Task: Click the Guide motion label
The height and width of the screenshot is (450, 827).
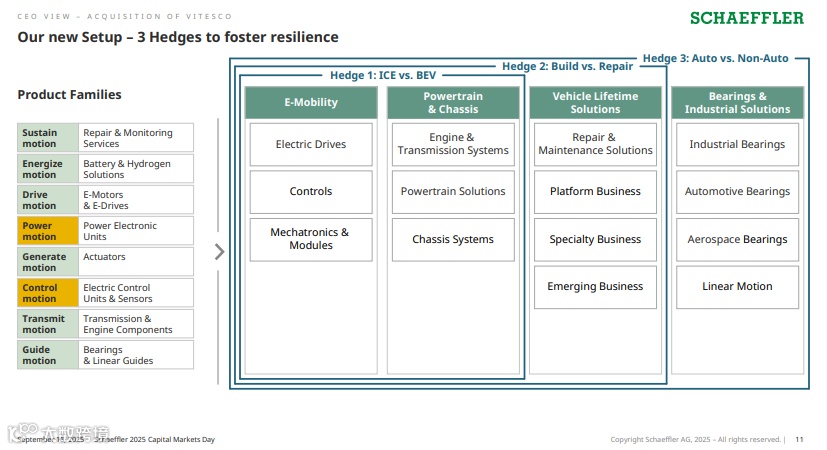Action: click(48, 355)
